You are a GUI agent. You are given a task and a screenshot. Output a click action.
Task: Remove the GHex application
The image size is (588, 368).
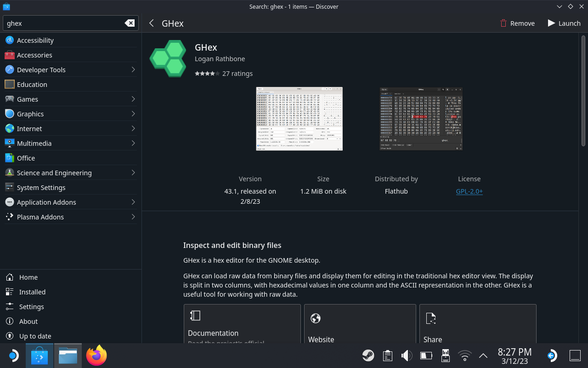pos(517,23)
